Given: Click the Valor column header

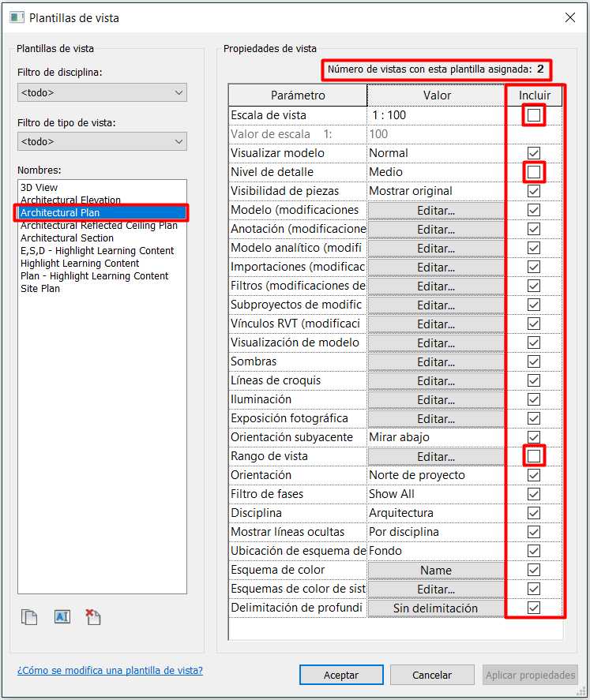Looking at the screenshot, I should pos(437,95).
